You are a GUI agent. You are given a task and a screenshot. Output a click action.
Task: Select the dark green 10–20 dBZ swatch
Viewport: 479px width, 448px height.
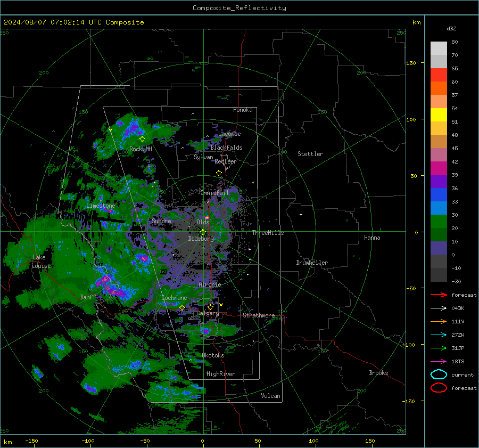tap(439, 234)
